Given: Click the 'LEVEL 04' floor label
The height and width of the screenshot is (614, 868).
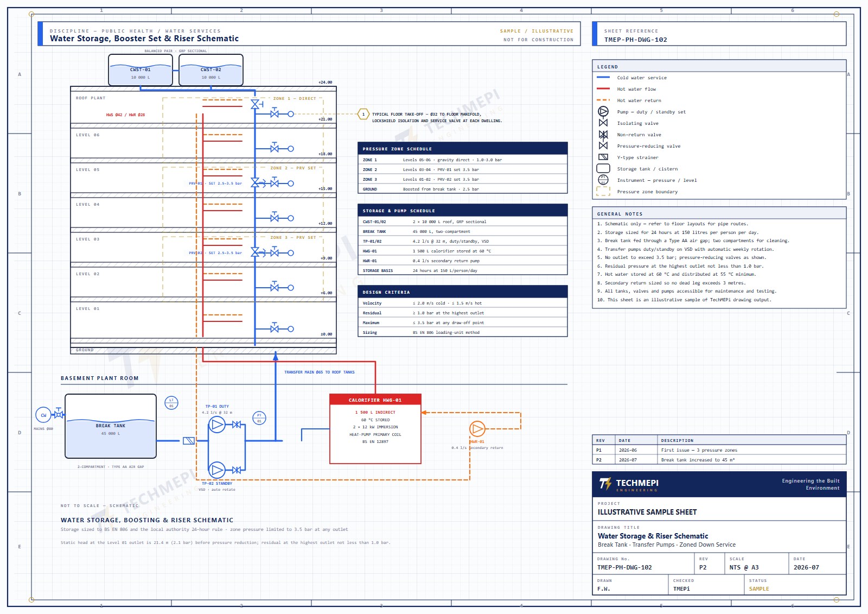Looking at the screenshot, I should [x=88, y=205].
